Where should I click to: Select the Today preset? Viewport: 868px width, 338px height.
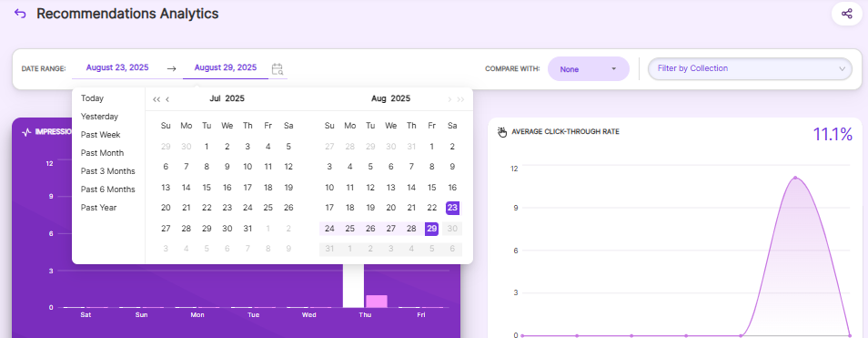tap(92, 98)
